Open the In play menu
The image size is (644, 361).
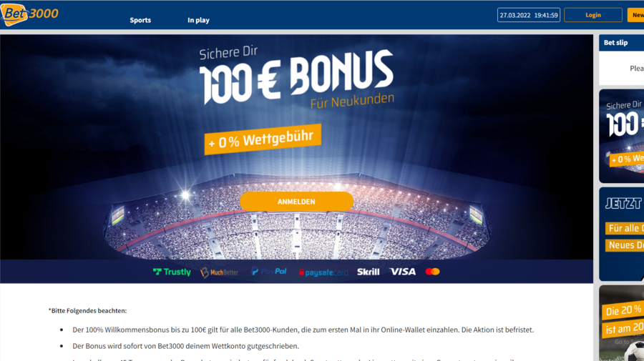tap(198, 20)
